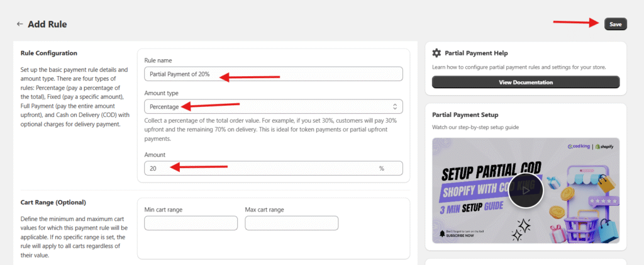Screen dimensions: 644x265
Task: Click the Add Rule page heading
Action: point(47,25)
